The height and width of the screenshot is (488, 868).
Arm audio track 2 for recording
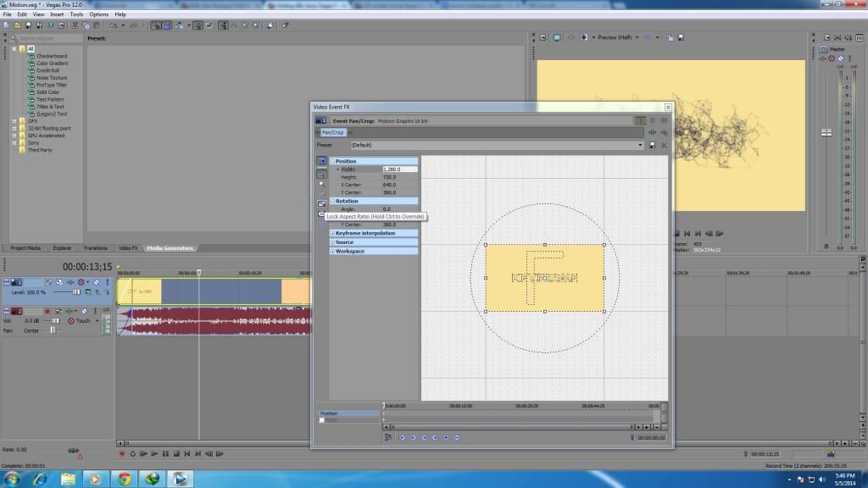coord(47,312)
